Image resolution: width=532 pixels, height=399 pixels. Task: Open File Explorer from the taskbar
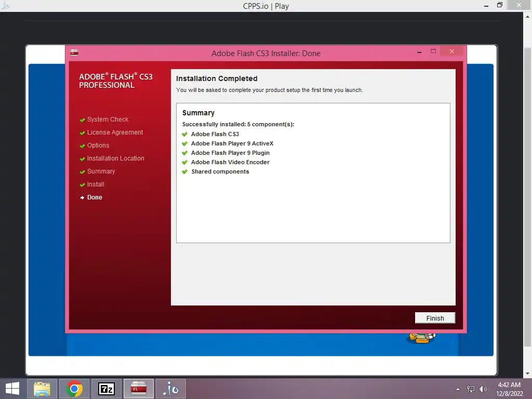pyautogui.click(x=42, y=389)
